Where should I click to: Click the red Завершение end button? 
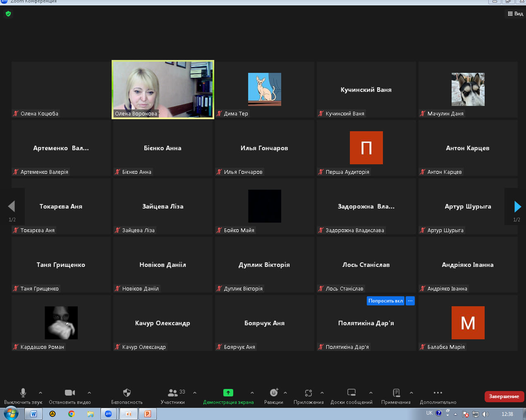point(504,396)
